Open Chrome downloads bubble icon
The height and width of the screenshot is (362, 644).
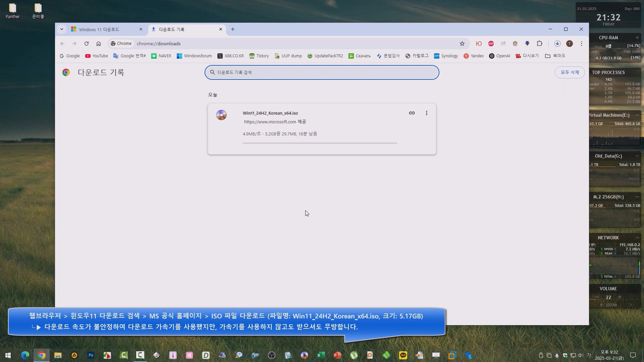557,44
